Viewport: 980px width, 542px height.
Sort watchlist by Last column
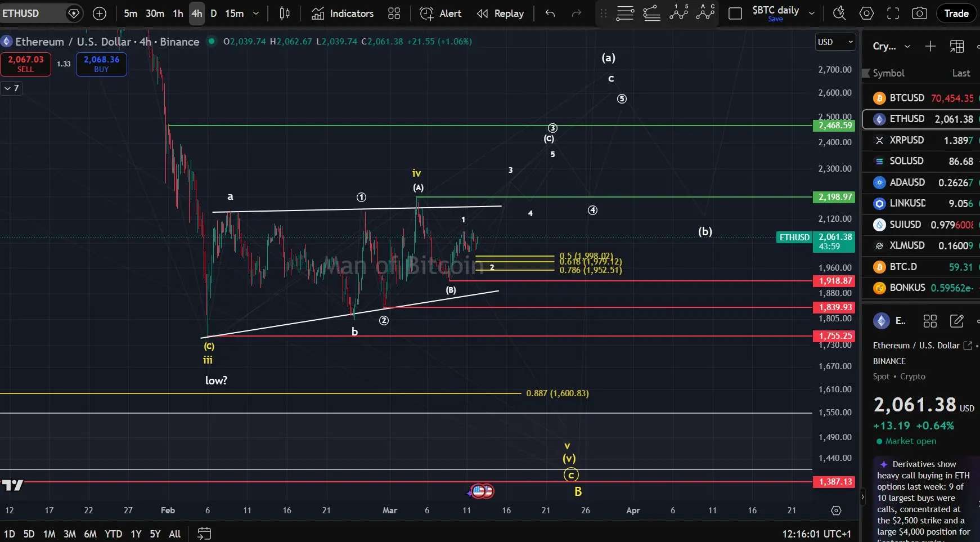pyautogui.click(x=961, y=73)
